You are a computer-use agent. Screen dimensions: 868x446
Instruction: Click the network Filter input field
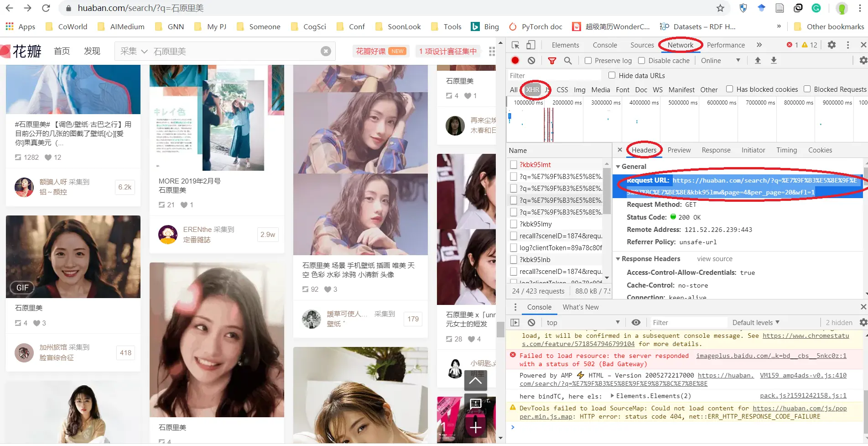tap(554, 75)
